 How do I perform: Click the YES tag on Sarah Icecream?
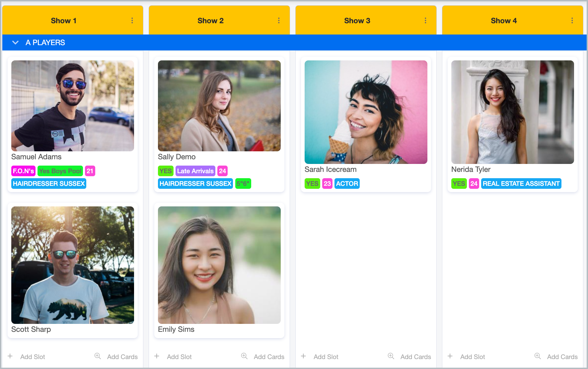pyautogui.click(x=312, y=184)
